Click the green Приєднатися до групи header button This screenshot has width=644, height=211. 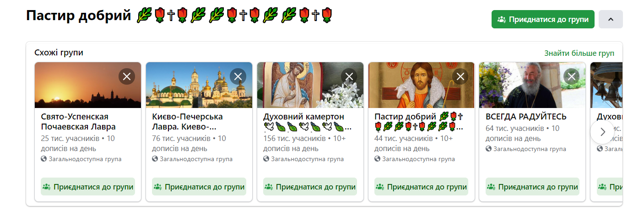[x=543, y=19]
